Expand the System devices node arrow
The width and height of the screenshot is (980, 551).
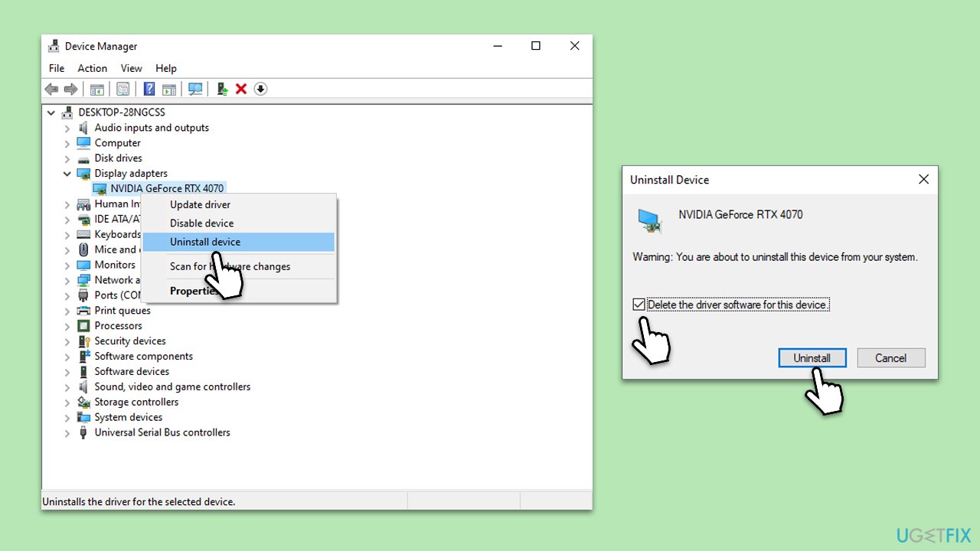pyautogui.click(x=67, y=418)
